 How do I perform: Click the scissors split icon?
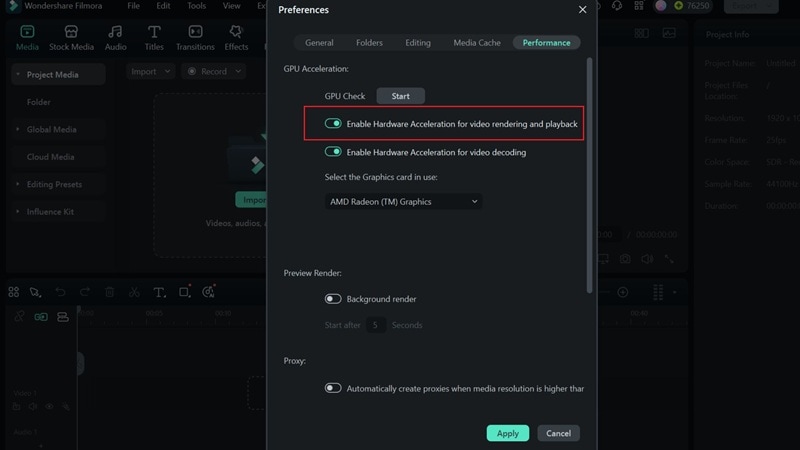(x=134, y=292)
